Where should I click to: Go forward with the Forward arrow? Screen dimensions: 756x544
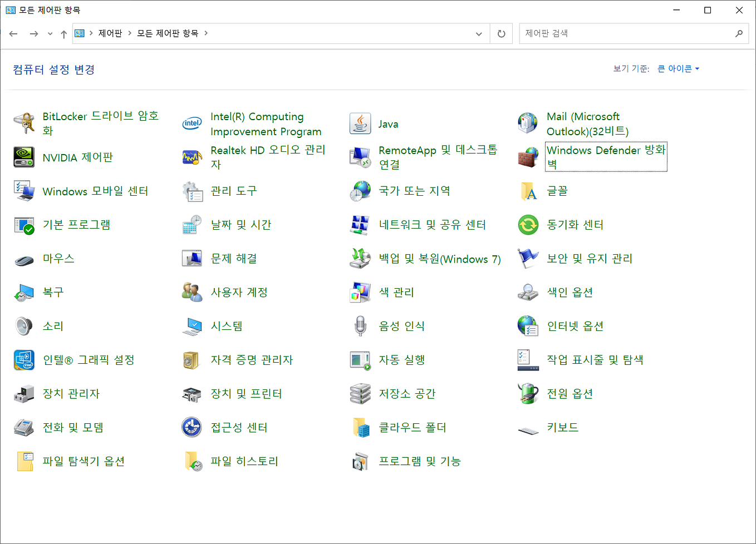(x=34, y=34)
